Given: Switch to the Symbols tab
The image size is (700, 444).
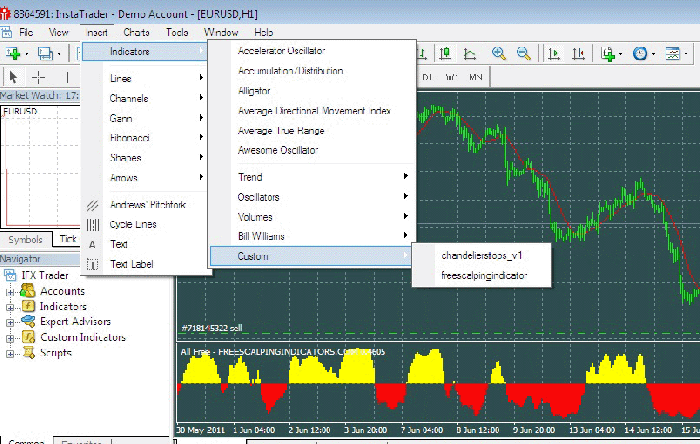Looking at the screenshot, I should point(26,240).
